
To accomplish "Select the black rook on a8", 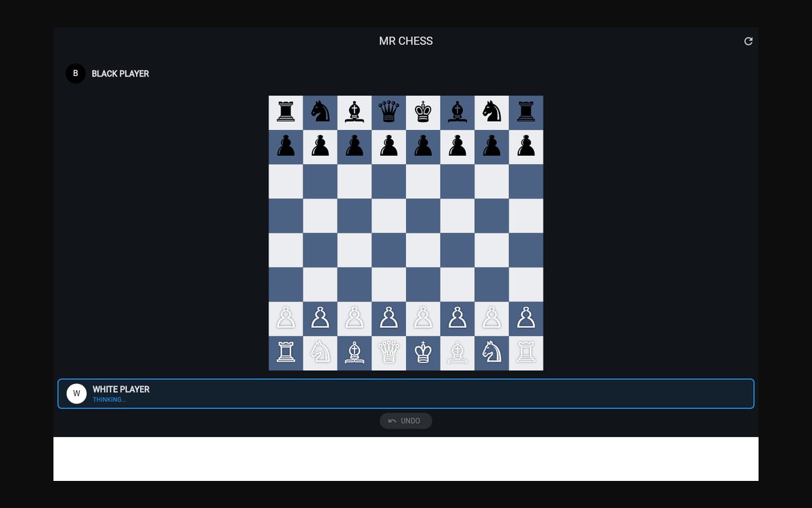I will point(286,112).
